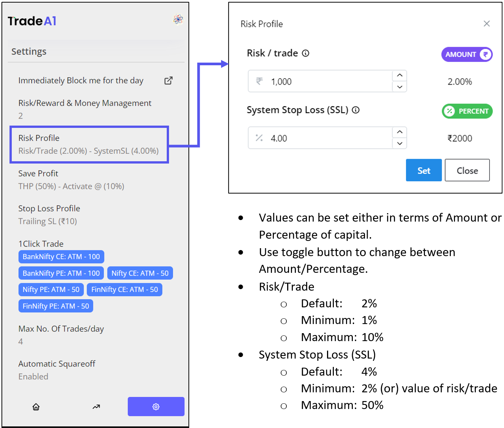Click the ₹2000 value beside System Stop Loss
This screenshot has height=428, width=504.
click(460, 138)
